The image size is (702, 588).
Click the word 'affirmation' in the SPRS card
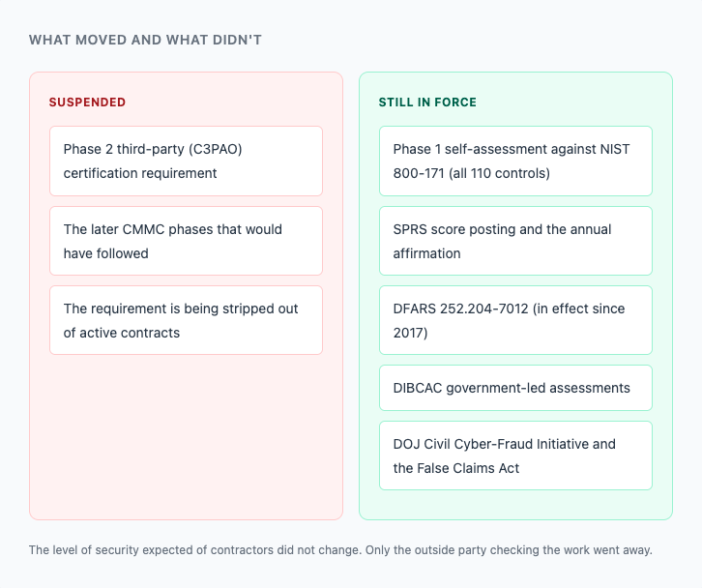[426, 253]
